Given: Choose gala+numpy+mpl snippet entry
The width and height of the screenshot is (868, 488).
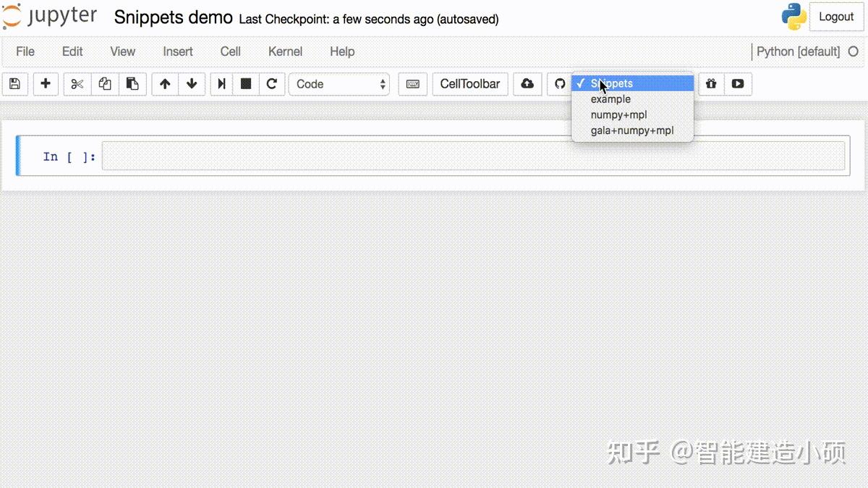Looking at the screenshot, I should pyautogui.click(x=632, y=130).
